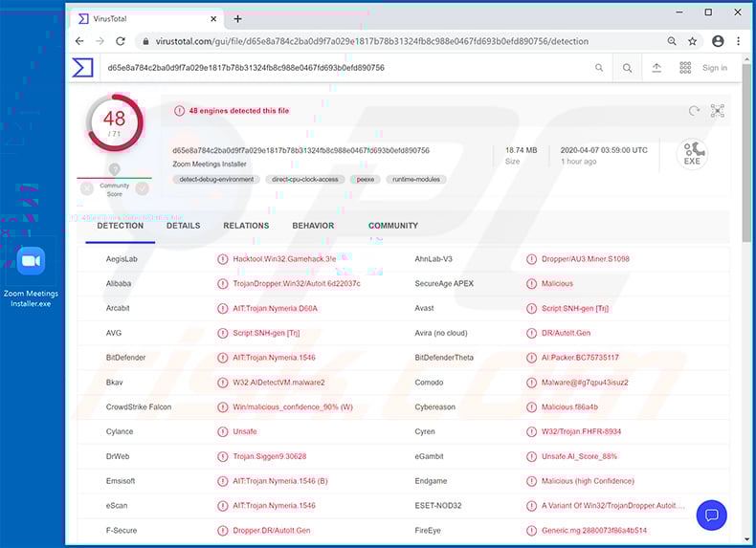Click Dropper.DR/AutoIt.Gen F-Secure result

(272, 531)
